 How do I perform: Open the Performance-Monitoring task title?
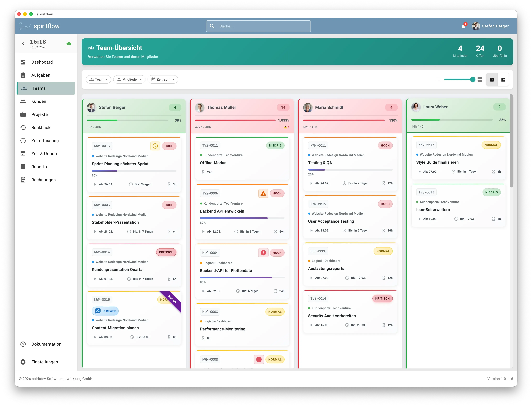click(222, 329)
